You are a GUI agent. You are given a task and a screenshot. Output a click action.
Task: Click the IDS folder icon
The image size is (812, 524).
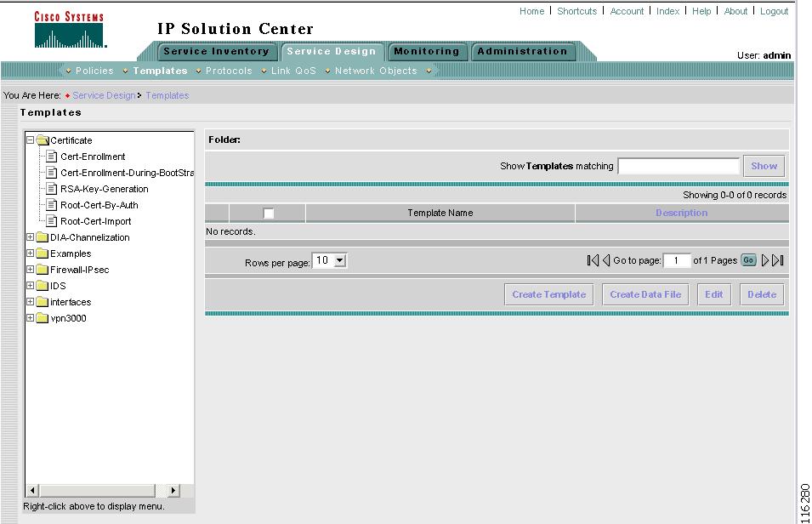click(x=43, y=286)
